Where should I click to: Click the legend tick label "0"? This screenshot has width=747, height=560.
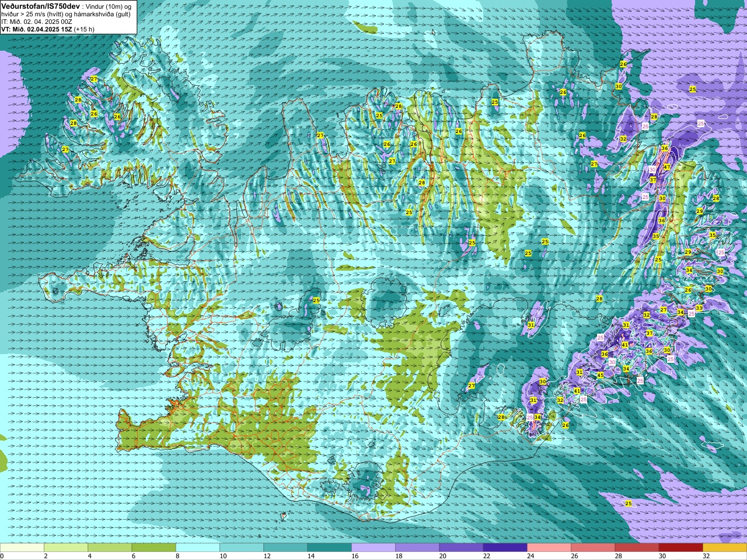pos(2,556)
